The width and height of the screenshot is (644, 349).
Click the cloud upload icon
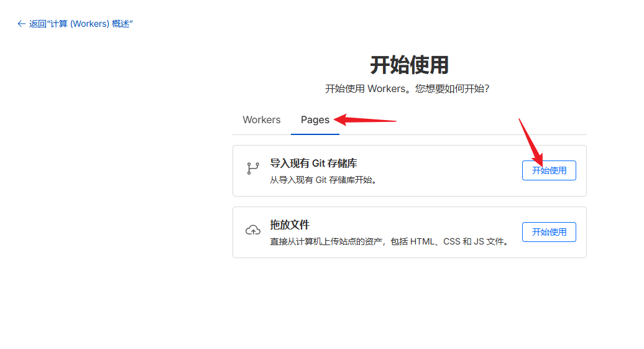point(252,230)
